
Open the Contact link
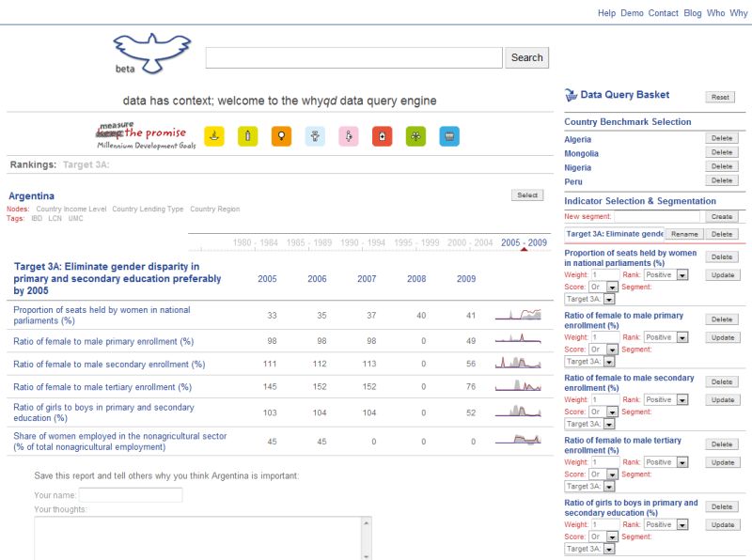pyautogui.click(x=664, y=13)
